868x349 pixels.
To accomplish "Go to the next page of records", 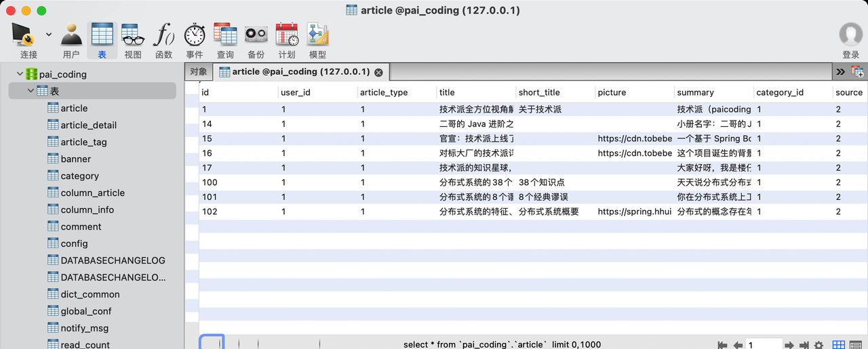I will (x=790, y=345).
